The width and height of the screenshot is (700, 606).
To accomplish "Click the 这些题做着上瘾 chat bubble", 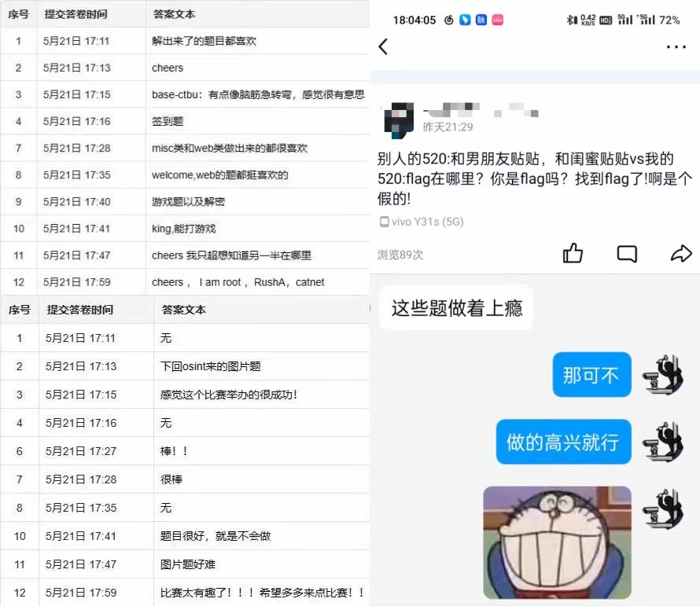I will pos(456,307).
